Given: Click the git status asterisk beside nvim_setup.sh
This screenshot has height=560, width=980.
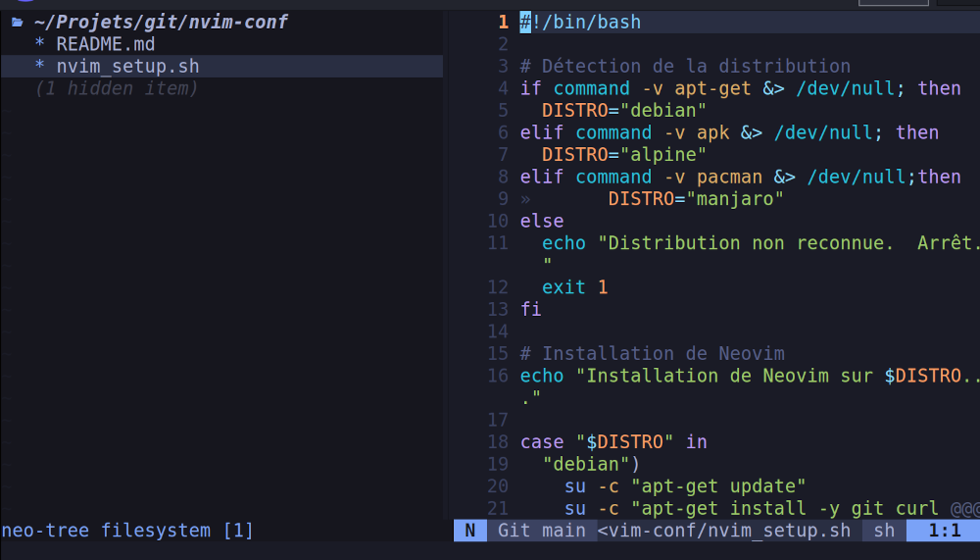Looking at the screenshot, I should click(40, 67).
